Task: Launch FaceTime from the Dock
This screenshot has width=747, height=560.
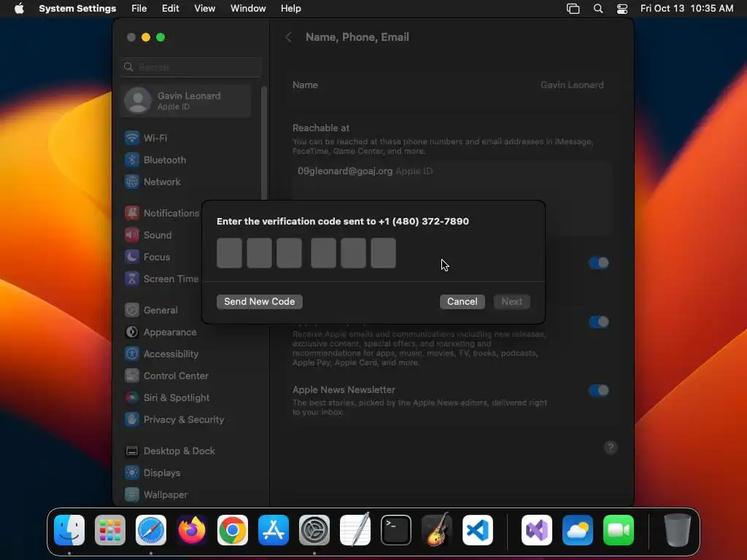Action: pos(619,530)
